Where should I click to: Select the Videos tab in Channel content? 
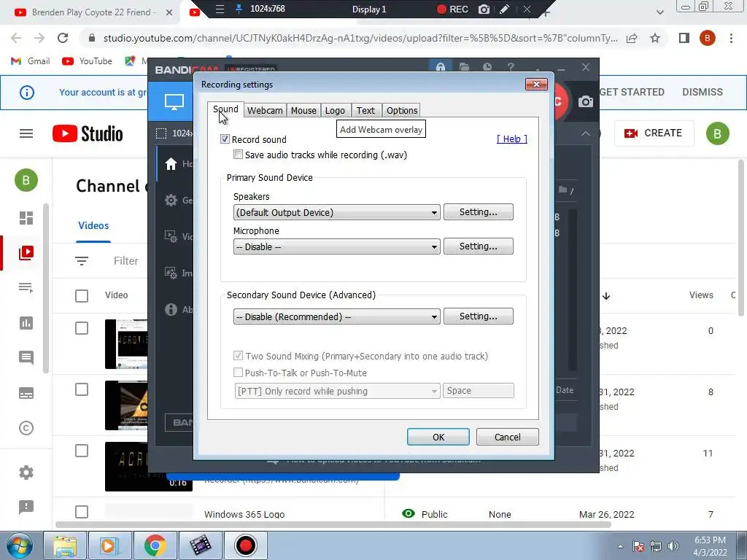(x=93, y=226)
